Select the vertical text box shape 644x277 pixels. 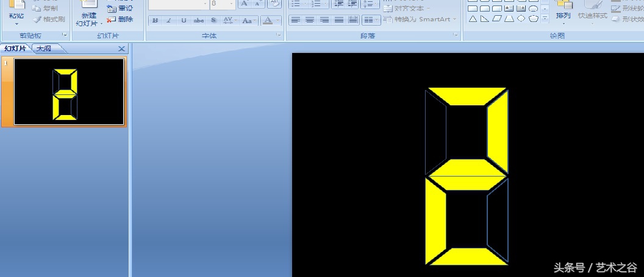[521, 9]
